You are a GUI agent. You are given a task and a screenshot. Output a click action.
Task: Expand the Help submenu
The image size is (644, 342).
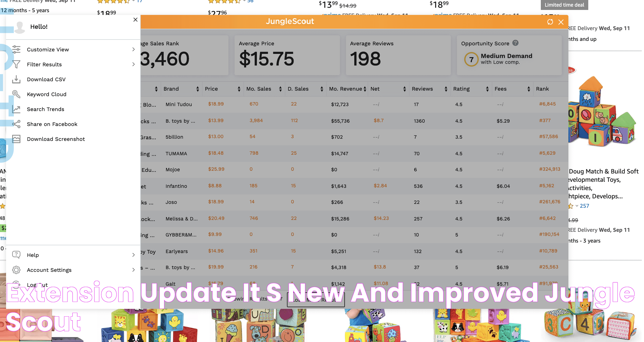(x=134, y=255)
